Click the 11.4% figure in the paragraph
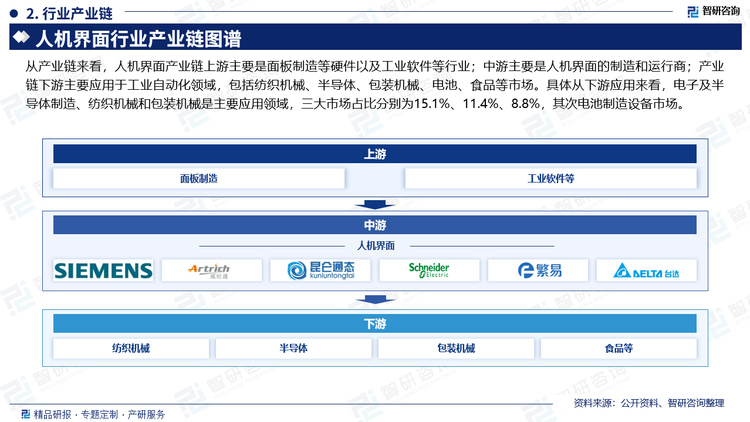Viewport: 750px width, 422px height. 481,103
